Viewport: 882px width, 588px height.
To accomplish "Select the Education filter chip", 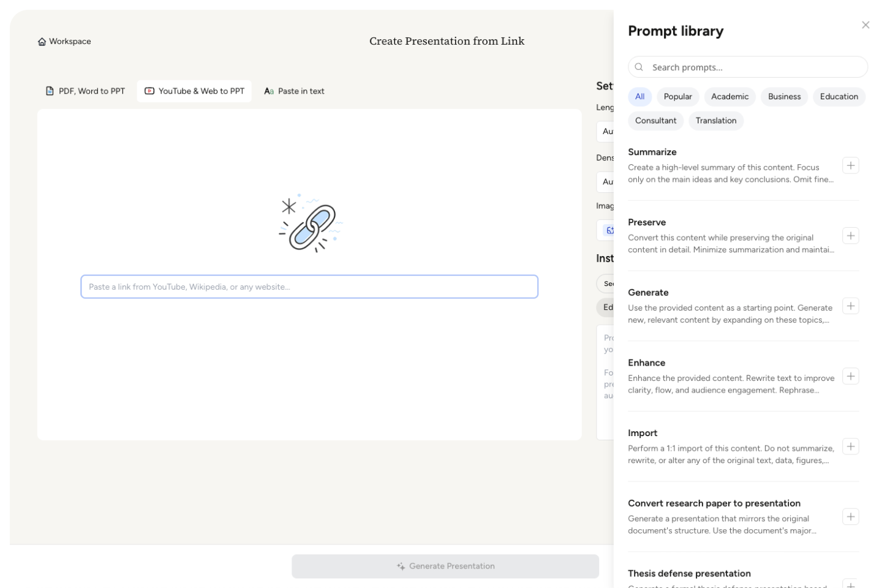I will [x=839, y=97].
